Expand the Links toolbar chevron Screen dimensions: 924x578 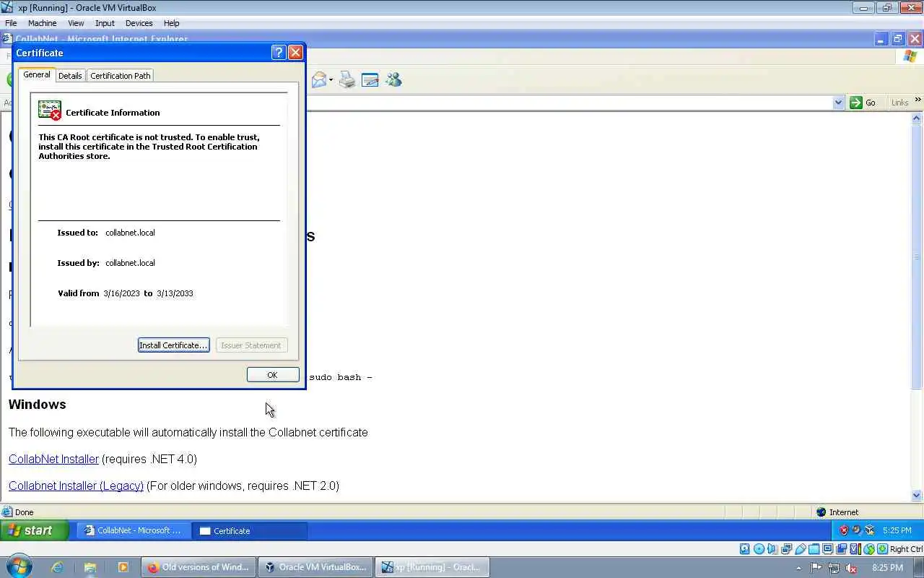918,100
